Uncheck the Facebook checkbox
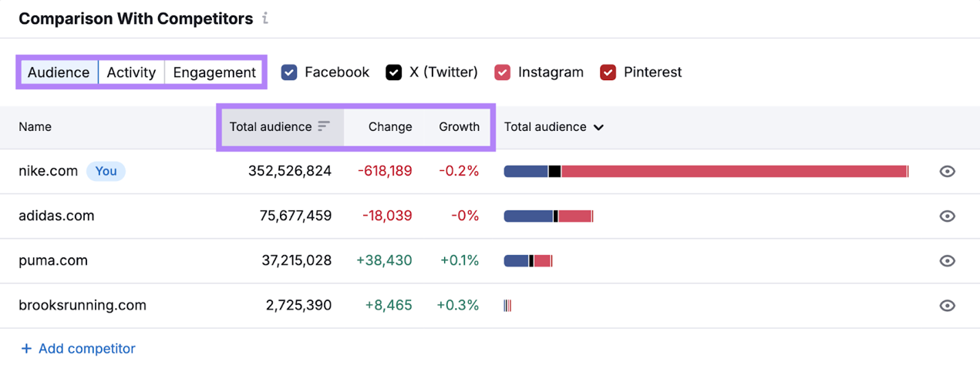Image resolution: width=980 pixels, height=375 pixels. (289, 72)
